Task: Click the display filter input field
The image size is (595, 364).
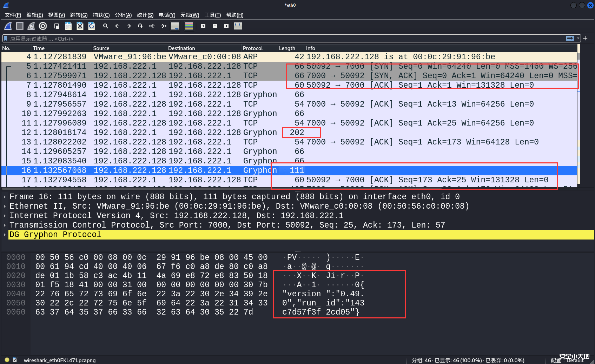Action: pos(281,39)
